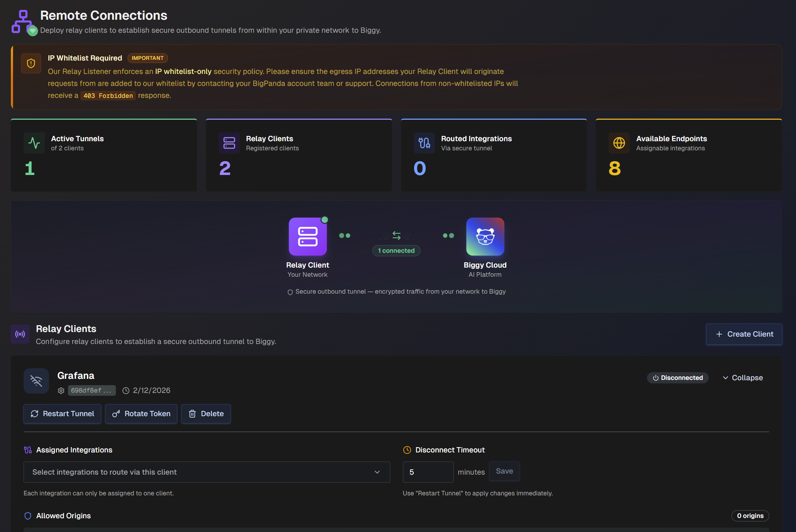Click the Biggy Cloud panda icon

coord(485,236)
